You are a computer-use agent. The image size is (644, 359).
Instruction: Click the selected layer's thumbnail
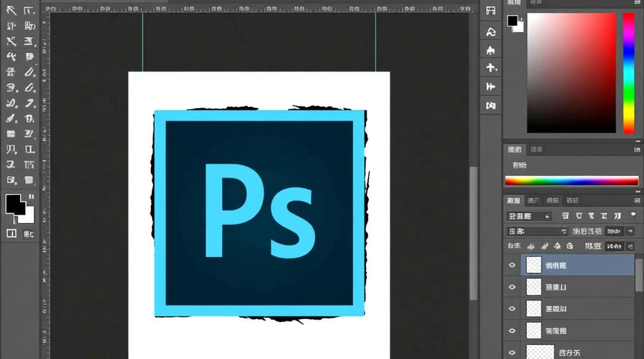pyautogui.click(x=533, y=265)
